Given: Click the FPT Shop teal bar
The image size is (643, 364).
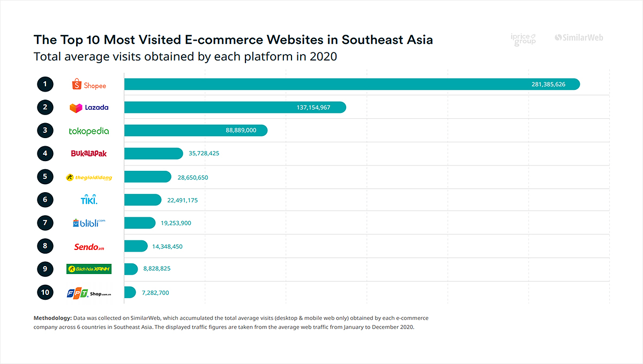Looking at the screenshot, I should [130, 292].
